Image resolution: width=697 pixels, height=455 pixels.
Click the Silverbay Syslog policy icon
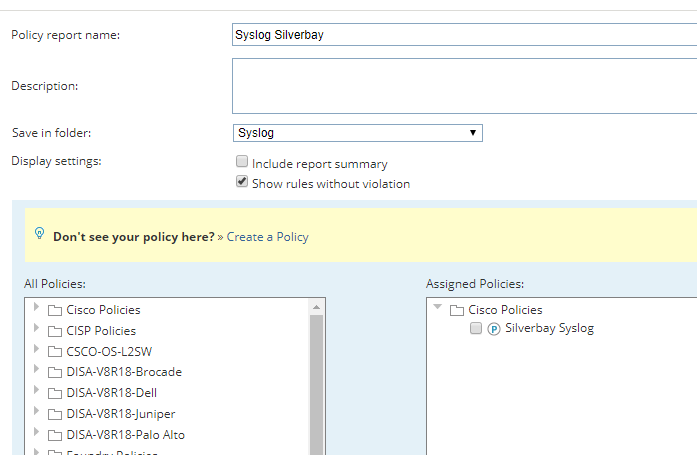pos(493,329)
